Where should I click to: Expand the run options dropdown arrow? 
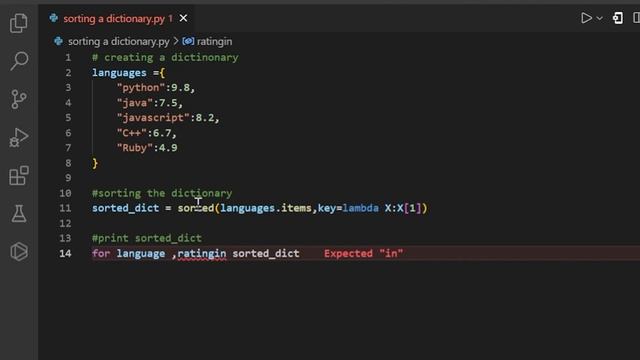click(599, 18)
